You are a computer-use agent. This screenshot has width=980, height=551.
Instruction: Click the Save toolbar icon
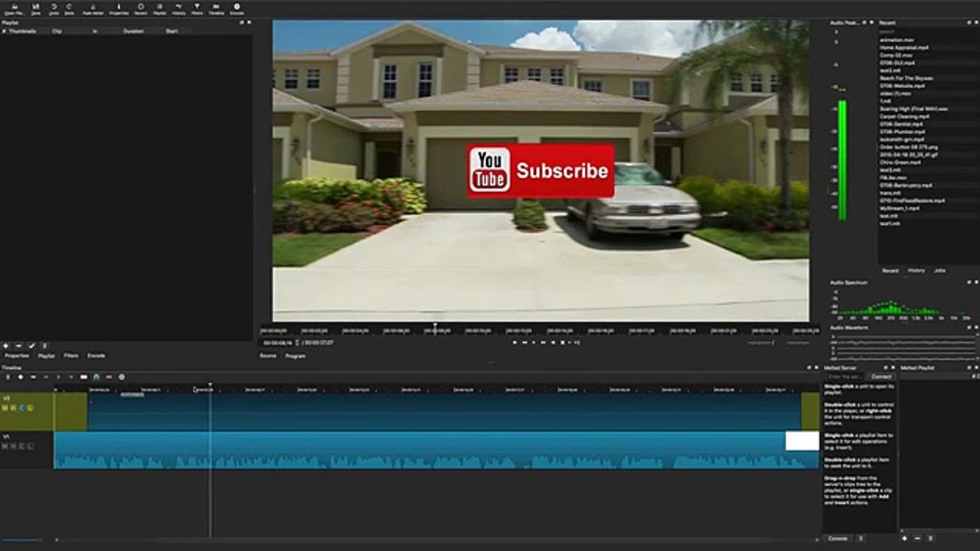(36, 9)
